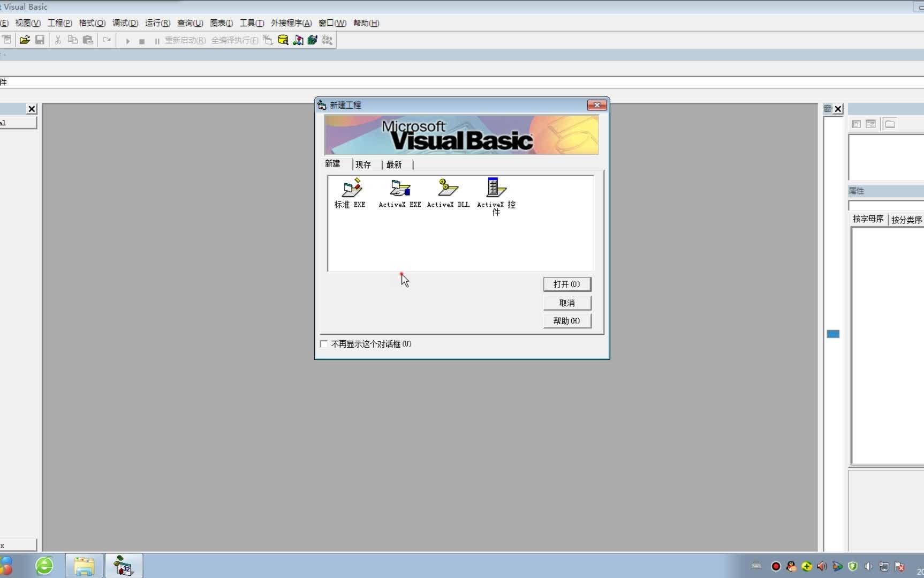Click the yellow database view toolbar icon
924x578 pixels.
pyautogui.click(x=283, y=40)
